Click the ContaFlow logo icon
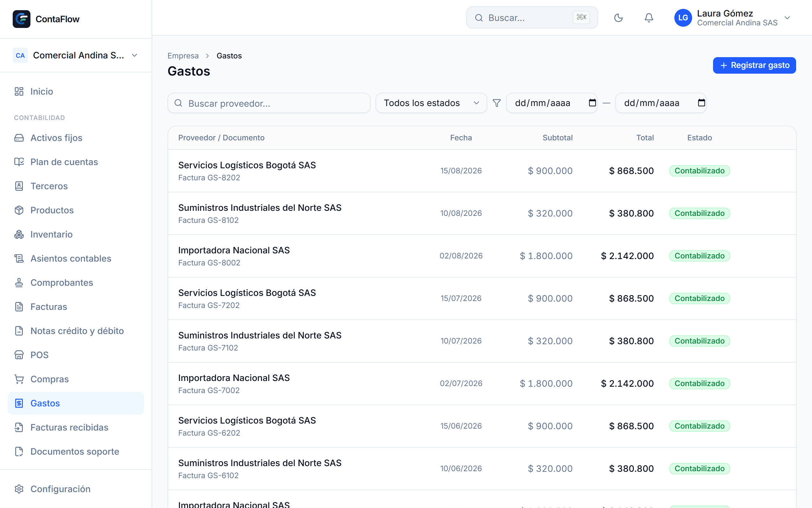The height and width of the screenshot is (508, 812). coord(22,19)
